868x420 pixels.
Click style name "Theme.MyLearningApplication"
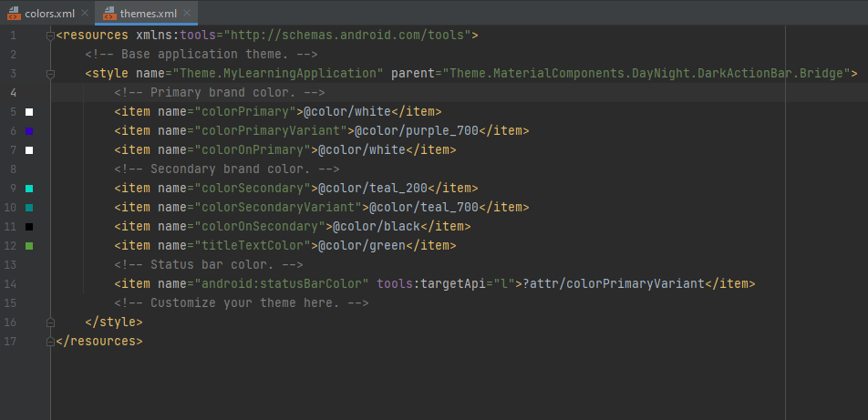[278, 74]
